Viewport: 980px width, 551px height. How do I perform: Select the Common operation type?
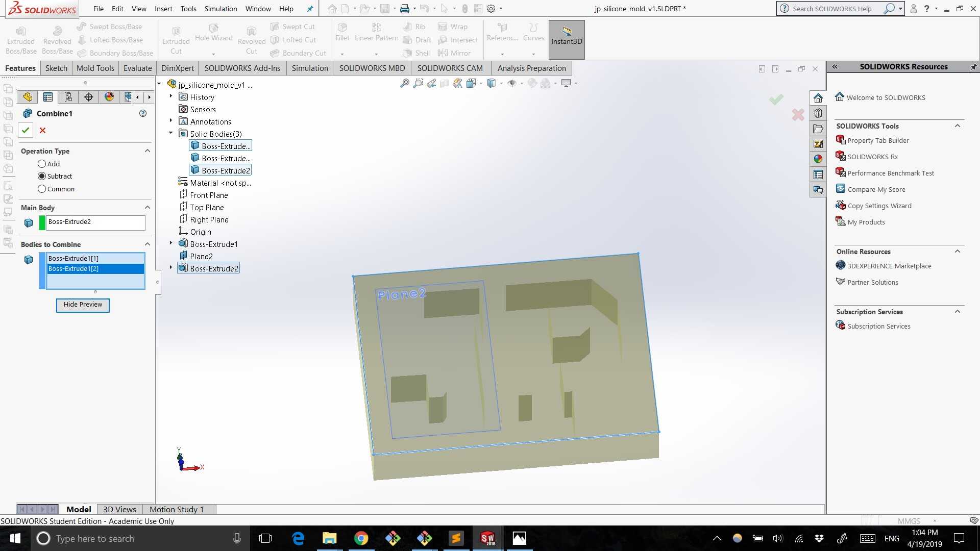(x=42, y=189)
